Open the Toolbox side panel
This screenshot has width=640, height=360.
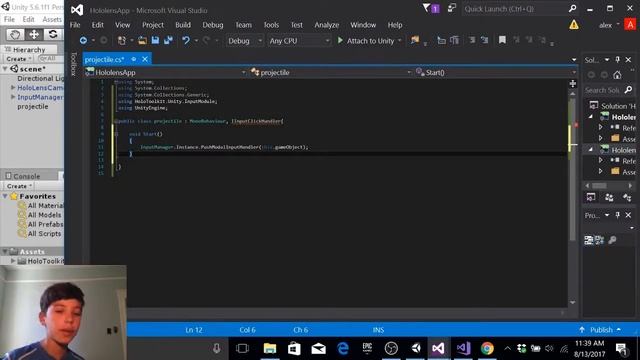coord(73,64)
